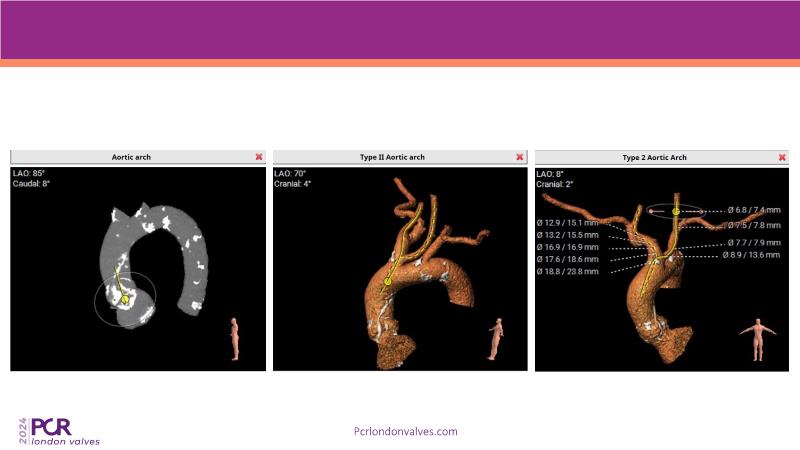Select yellow centerline marker in CT slice view

click(125, 298)
